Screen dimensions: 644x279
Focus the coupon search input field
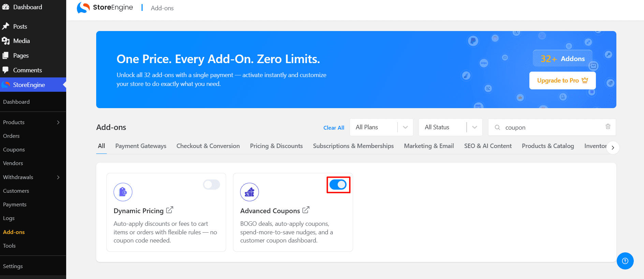(x=553, y=127)
